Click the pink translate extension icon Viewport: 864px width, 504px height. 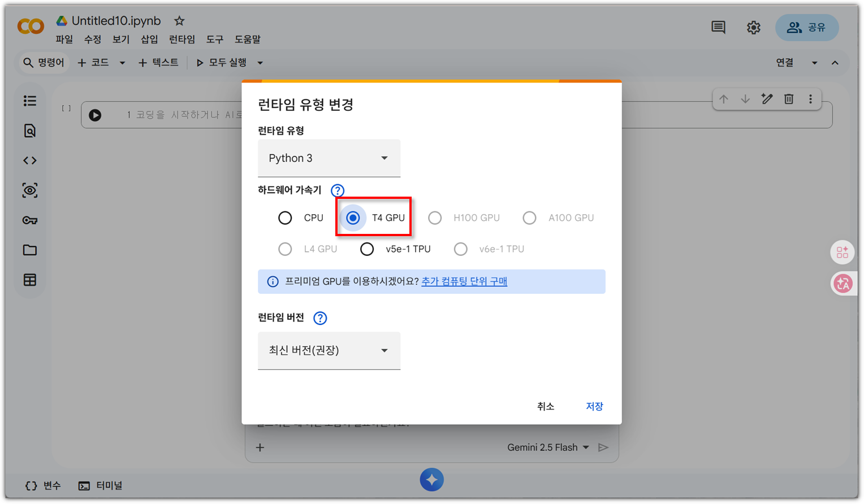843,283
